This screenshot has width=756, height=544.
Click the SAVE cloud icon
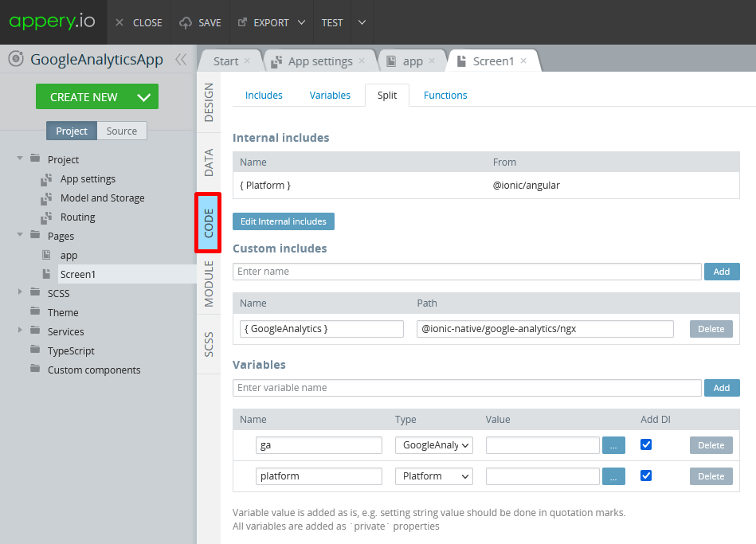(x=186, y=22)
